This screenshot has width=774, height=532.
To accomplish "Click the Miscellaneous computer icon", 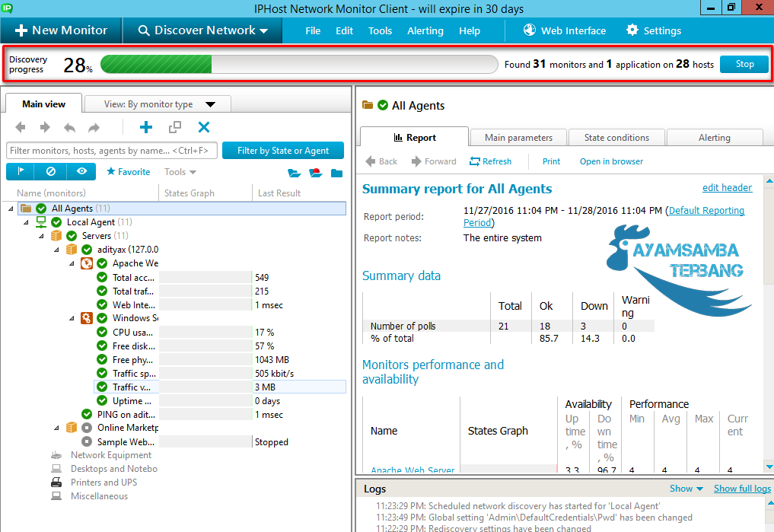I will (57, 496).
